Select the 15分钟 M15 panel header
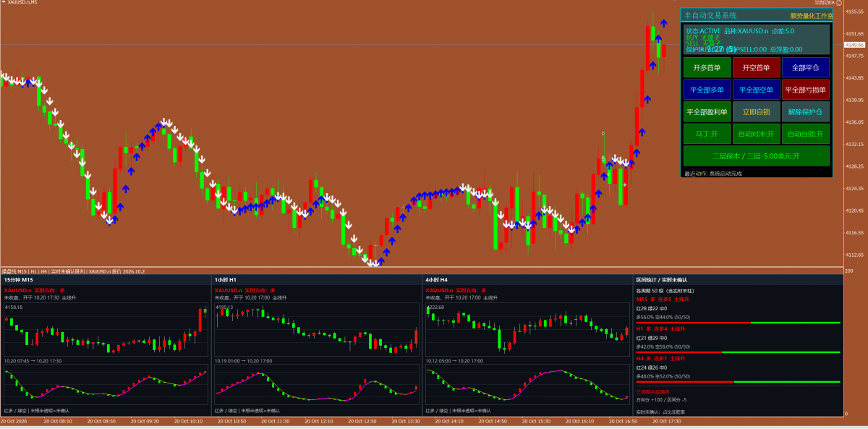This screenshot has width=868, height=429. pyautogui.click(x=19, y=279)
